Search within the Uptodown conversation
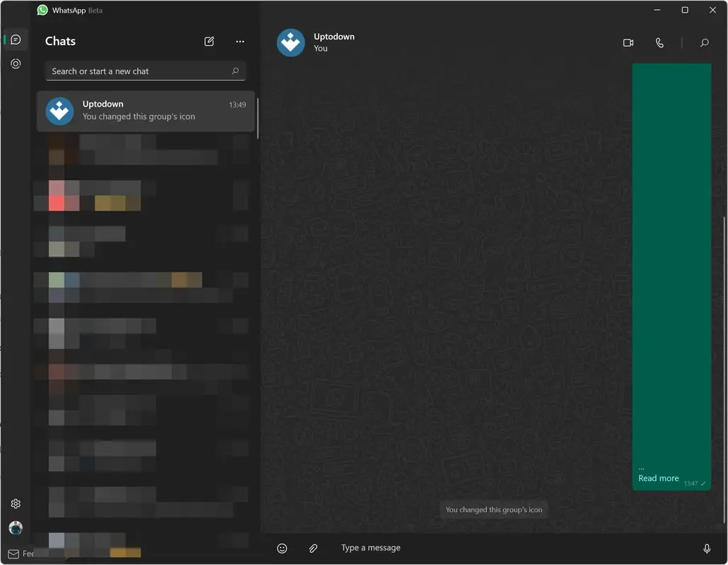Screen dimensions: 728x565 (x=704, y=42)
